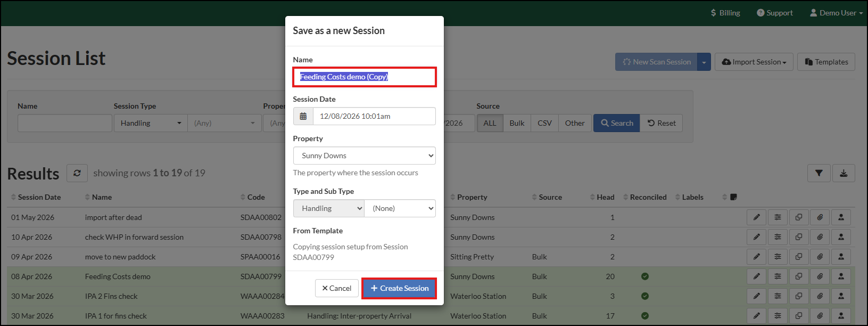This screenshot has width=868, height=326.
Task: Edit 'IPA 2 Fins check' session
Action: (x=756, y=296)
